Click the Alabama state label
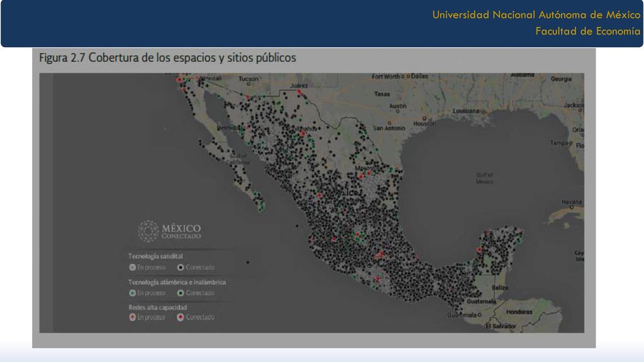644x362 pixels. (x=523, y=75)
